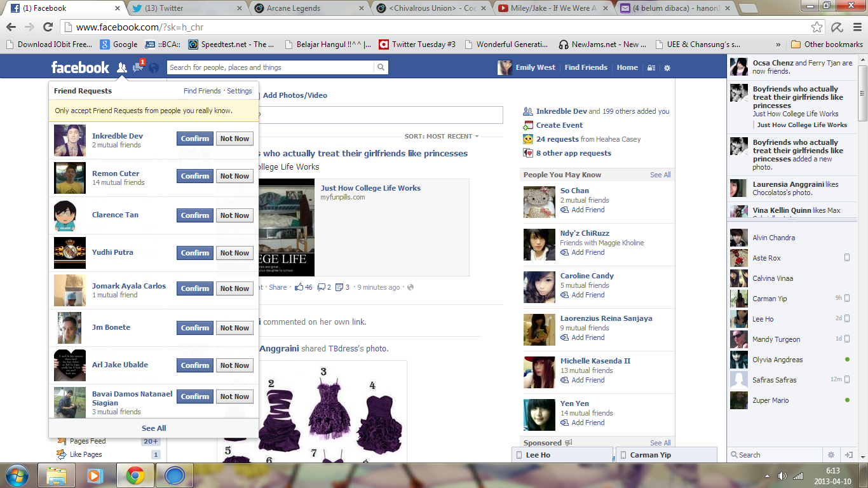Open the Carman Yip chat tab
Image resolution: width=868 pixels, height=488 pixels.
pyautogui.click(x=667, y=455)
